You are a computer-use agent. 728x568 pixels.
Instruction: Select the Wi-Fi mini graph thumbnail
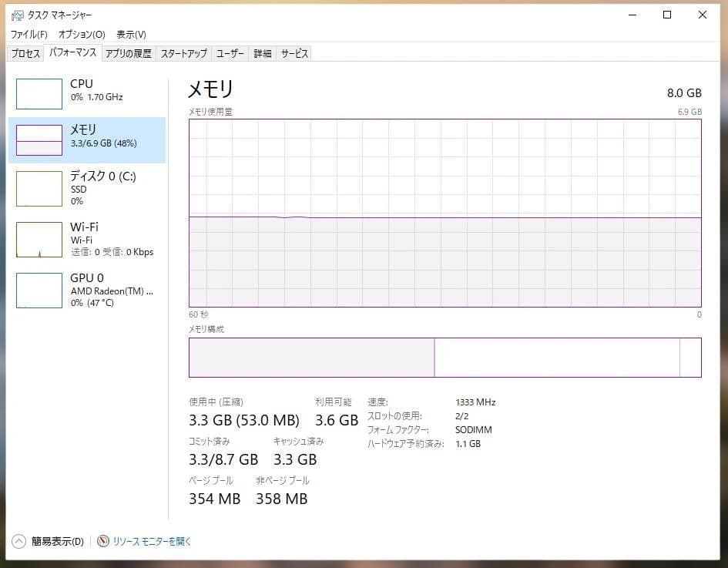[39, 240]
